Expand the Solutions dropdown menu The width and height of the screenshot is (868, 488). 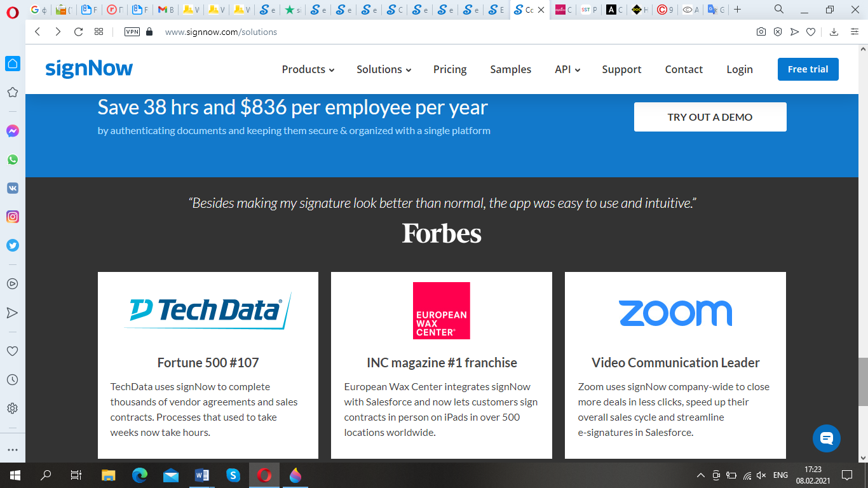(x=384, y=69)
